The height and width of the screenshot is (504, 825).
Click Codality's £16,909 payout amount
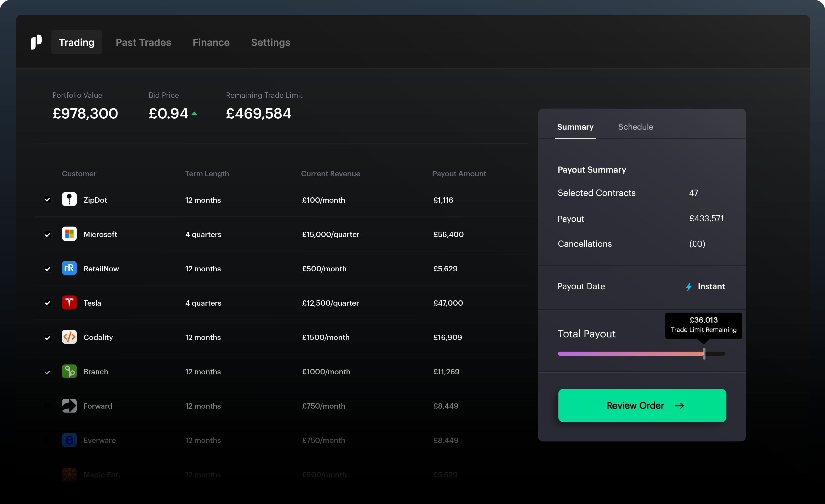coord(447,337)
